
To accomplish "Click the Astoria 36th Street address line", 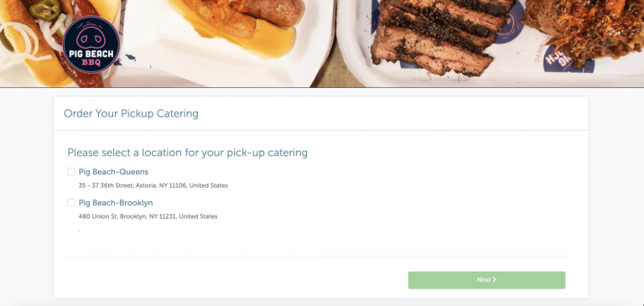I will 153,185.
